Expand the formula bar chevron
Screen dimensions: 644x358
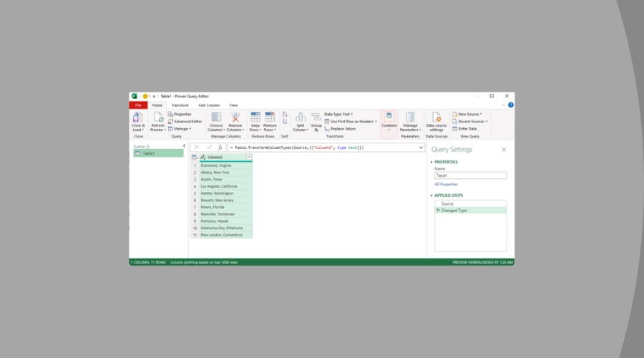[x=422, y=147]
